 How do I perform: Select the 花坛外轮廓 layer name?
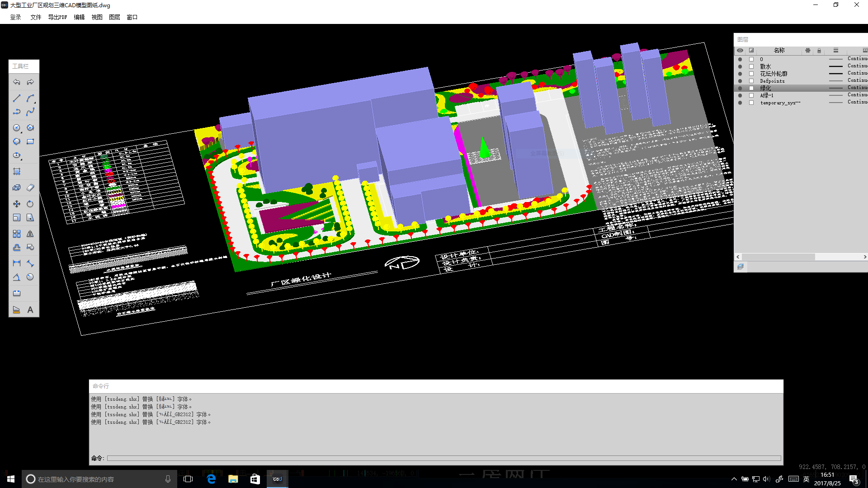774,74
